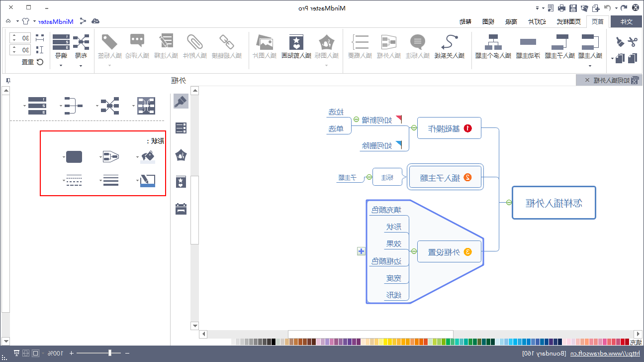Image resolution: width=644 pixels, height=362 pixels.
Task: Open the icon marker side panel tab
Action: (181, 155)
